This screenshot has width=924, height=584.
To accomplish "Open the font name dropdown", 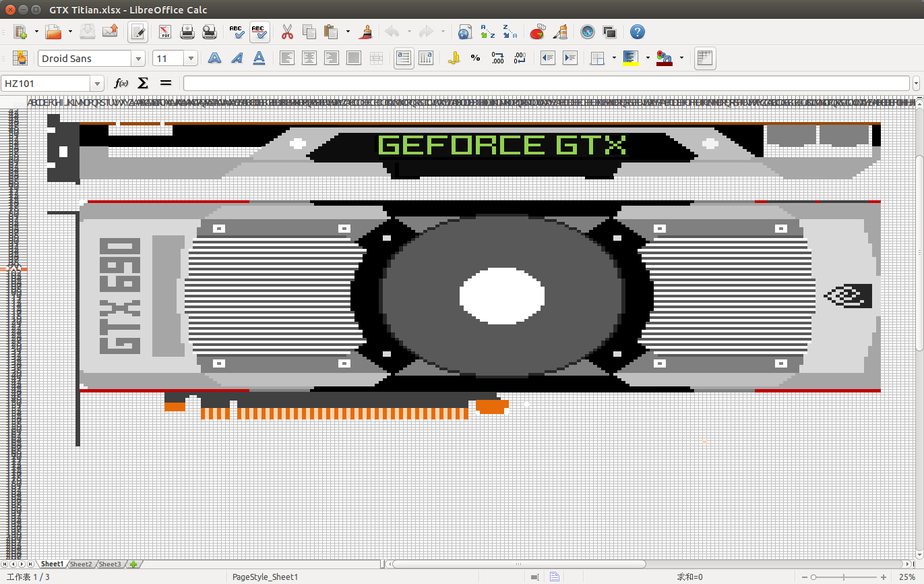I will point(139,59).
